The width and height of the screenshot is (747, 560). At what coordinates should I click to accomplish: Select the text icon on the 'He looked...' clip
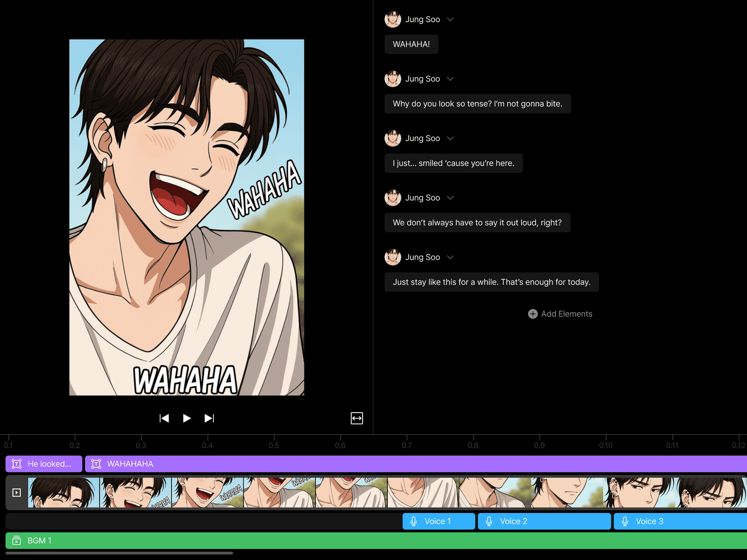(x=16, y=464)
